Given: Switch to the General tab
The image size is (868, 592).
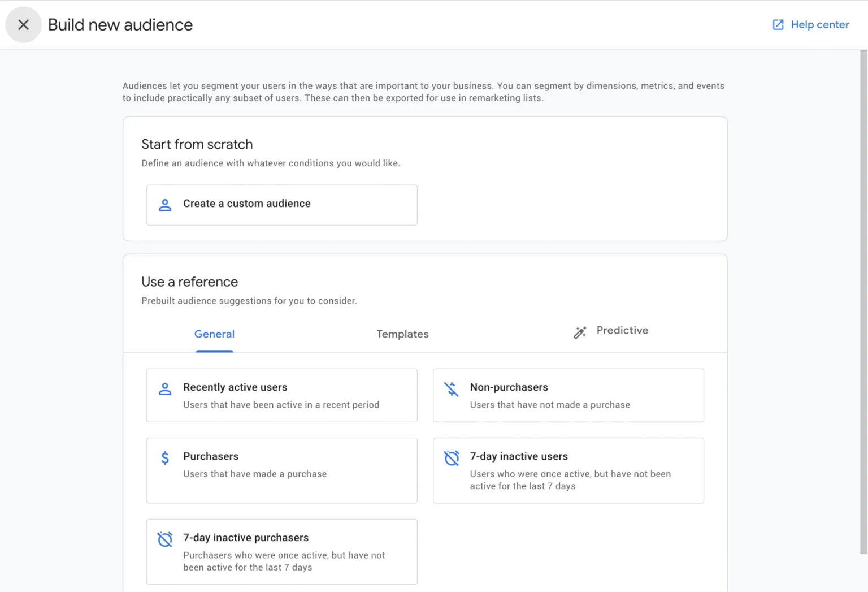Looking at the screenshot, I should pyautogui.click(x=214, y=334).
